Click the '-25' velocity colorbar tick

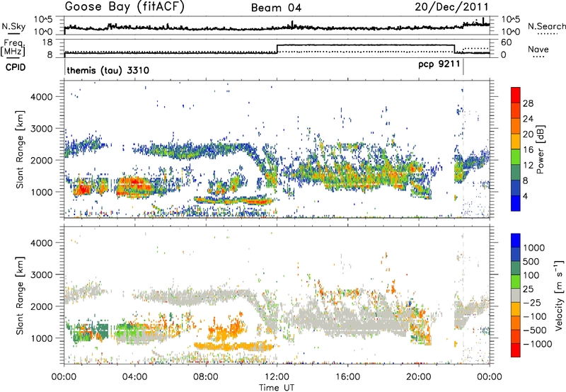(532, 302)
